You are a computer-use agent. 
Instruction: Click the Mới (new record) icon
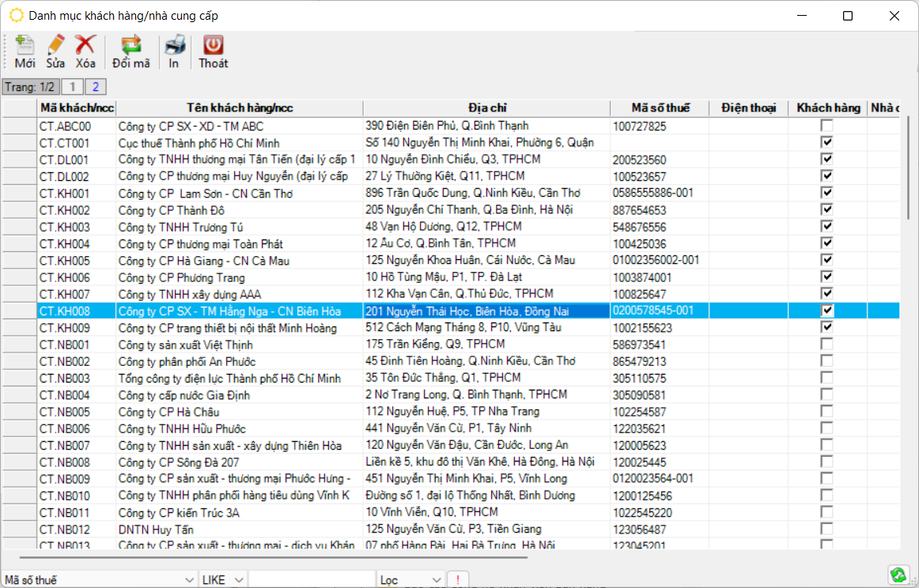(x=25, y=51)
